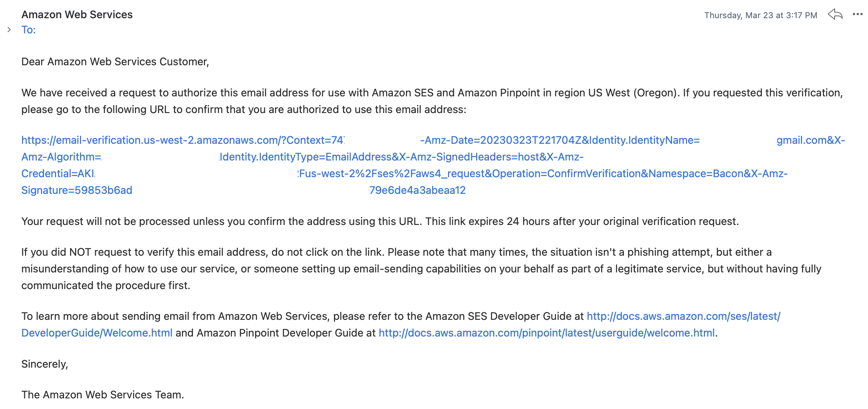
Task: Open the Pinpoint userguide welcome.html link
Action: pos(547,333)
